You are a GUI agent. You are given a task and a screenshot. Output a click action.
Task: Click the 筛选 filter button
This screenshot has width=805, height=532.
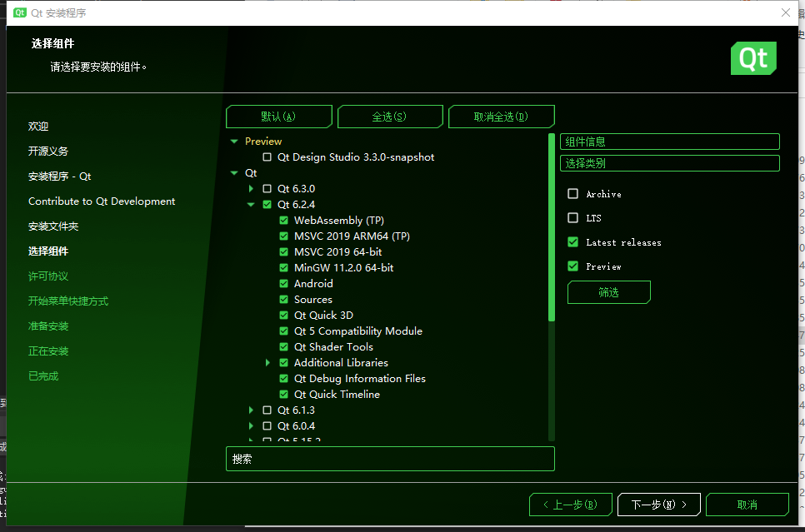[609, 292]
